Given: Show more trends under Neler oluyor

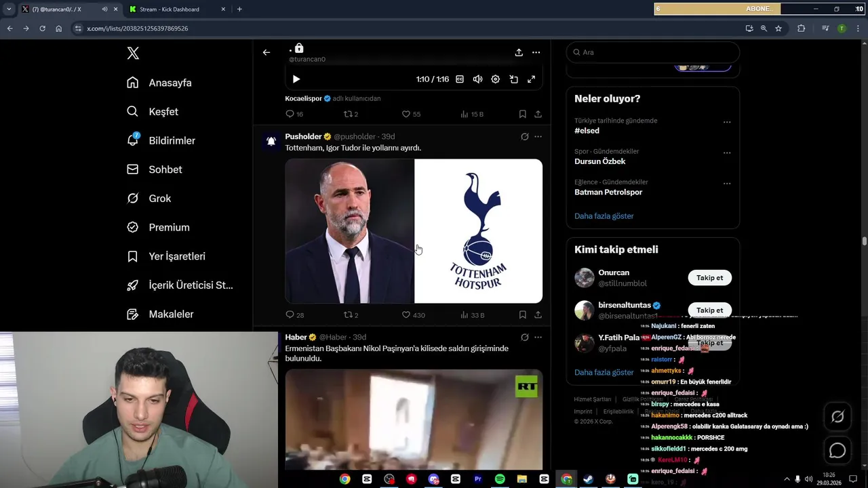Looking at the screenshot, I should [x=604, y=216].
